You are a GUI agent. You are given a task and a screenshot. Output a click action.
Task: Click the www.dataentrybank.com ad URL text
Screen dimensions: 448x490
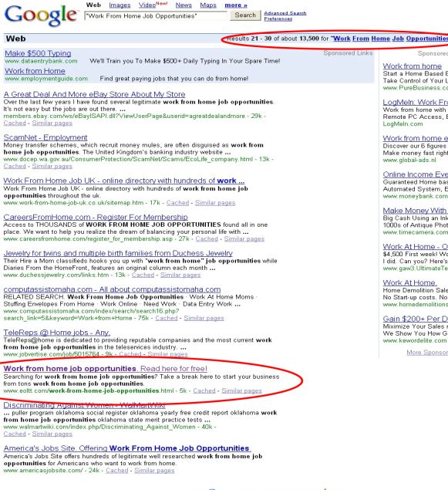click(41, 61)
